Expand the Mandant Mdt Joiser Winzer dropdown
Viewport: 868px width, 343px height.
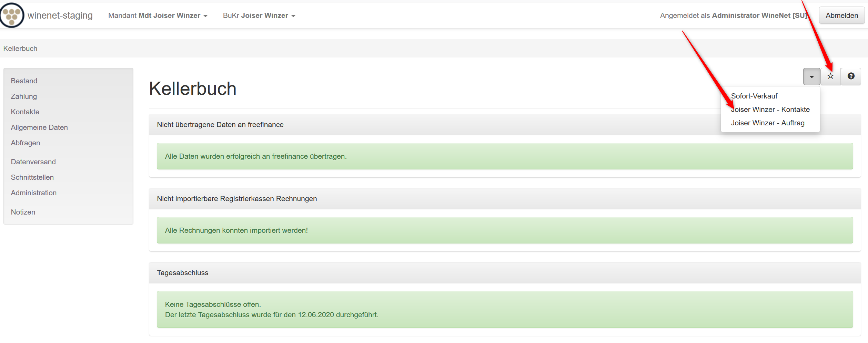158,15
